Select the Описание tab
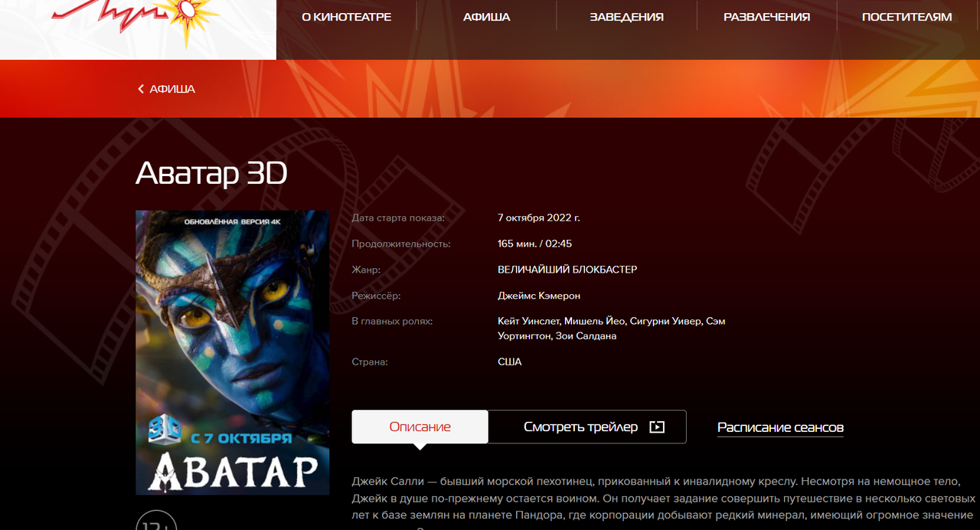This screenshot has height=530, width=980. click(x=420, y=427)
